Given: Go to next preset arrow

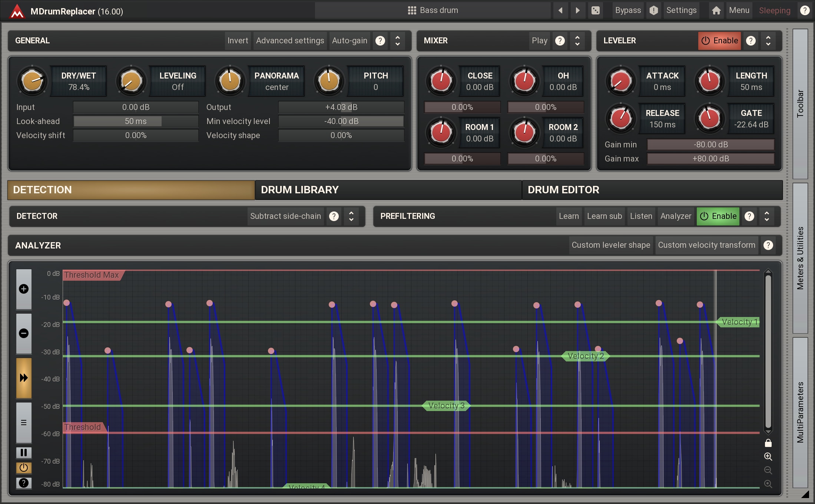Looking at the screenshot, I should [577, 10].
